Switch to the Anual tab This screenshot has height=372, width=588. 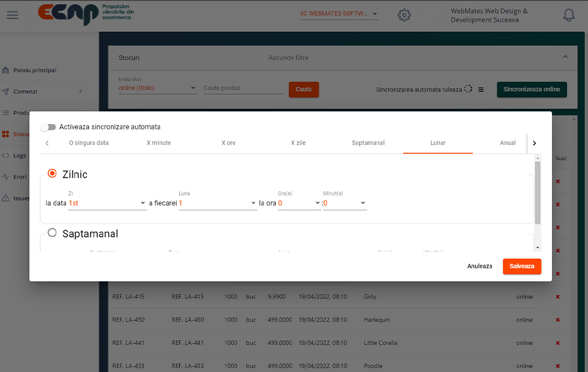point(508,143)
